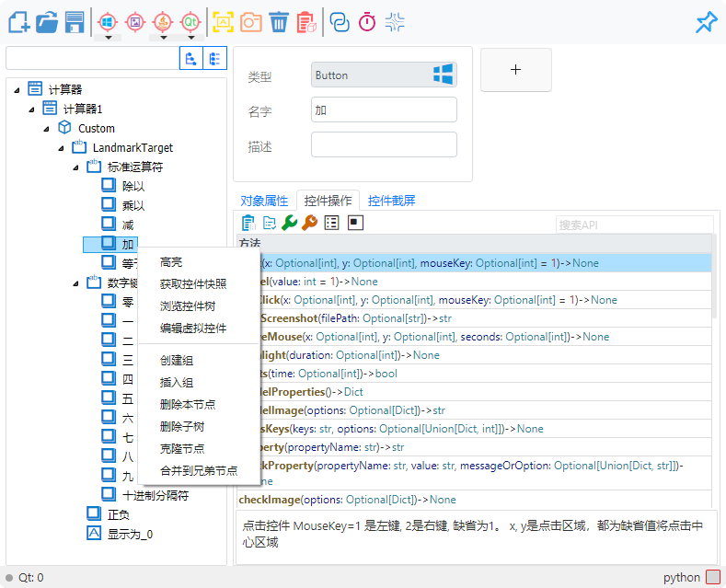The height and width of the screenshot is (588, 726).
Task: Select 删除本节点 in context menu
Action: 188,405
